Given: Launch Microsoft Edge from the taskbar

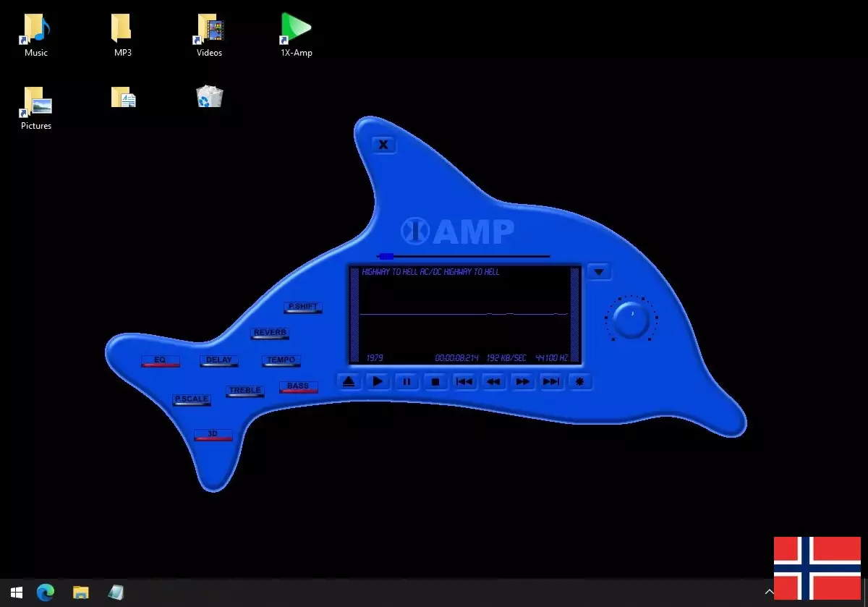Looking at the screenshot, I should [x=45, y=593].
